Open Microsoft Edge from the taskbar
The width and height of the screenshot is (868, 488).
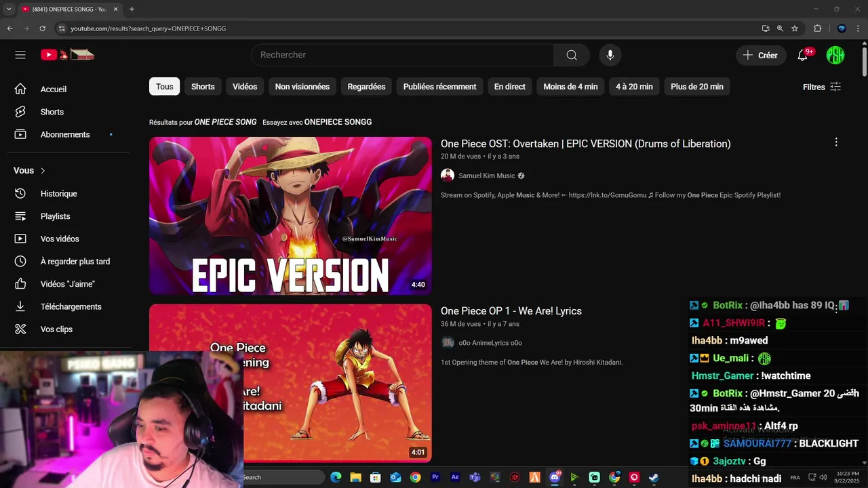click(336, 477)
